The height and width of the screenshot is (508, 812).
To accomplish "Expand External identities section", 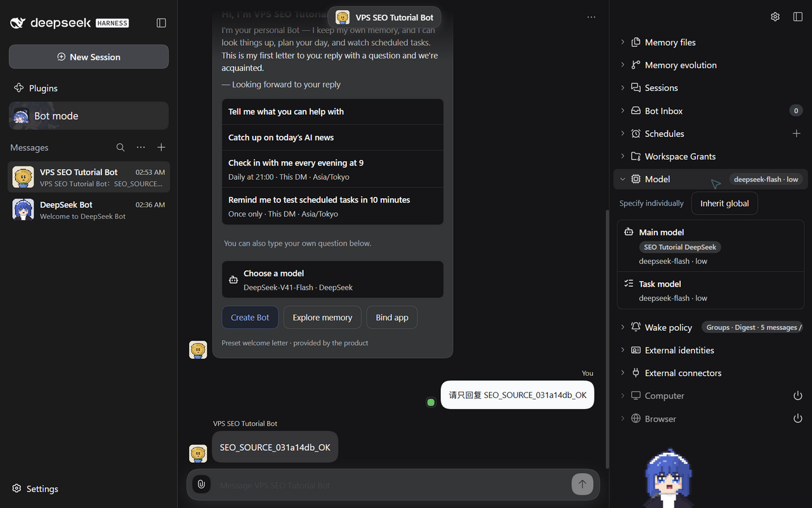I will pyautogui.click(x=710, y=350).
